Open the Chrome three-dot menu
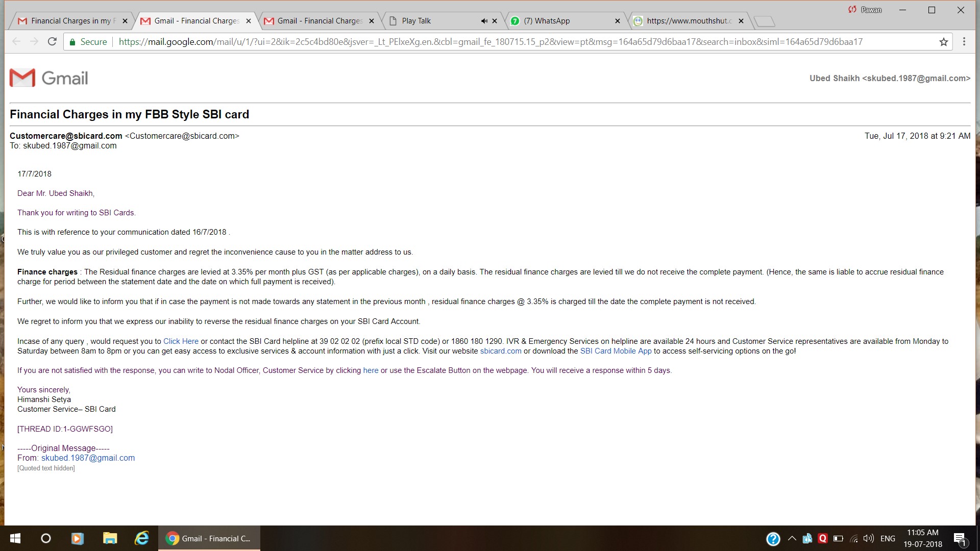 pyautogui.click(x=964, y=42)
